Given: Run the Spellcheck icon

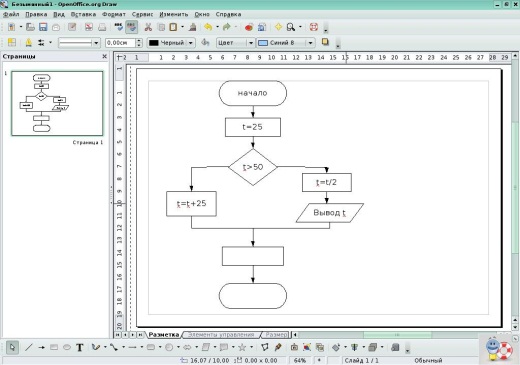Looking at the screenshot, I should [118, 27].
